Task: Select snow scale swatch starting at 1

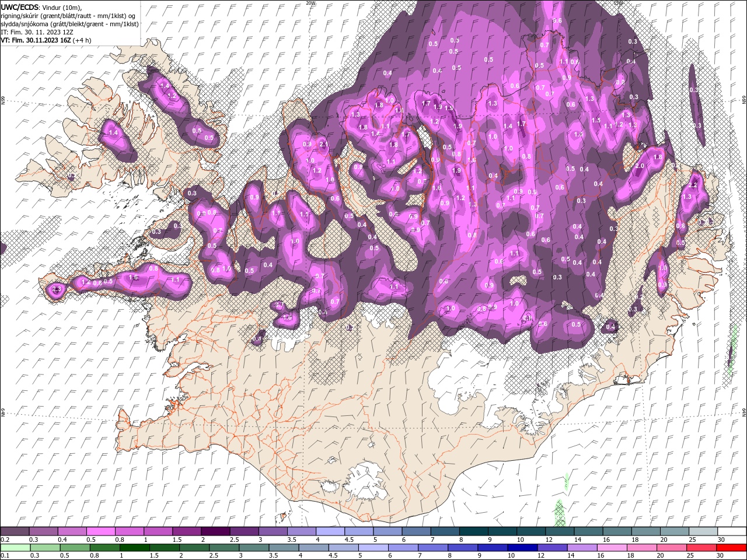Action: coord(158,531)
